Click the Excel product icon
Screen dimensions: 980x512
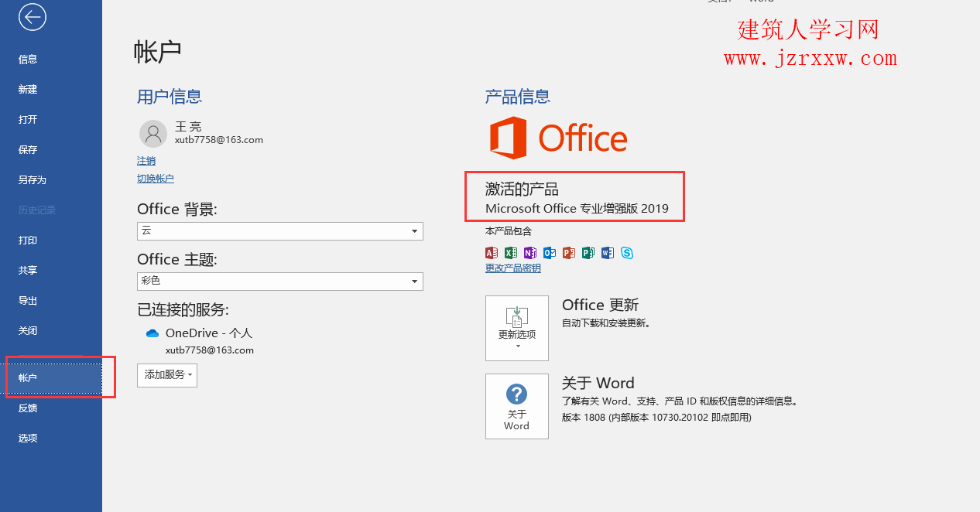click(x=511, y=253)
